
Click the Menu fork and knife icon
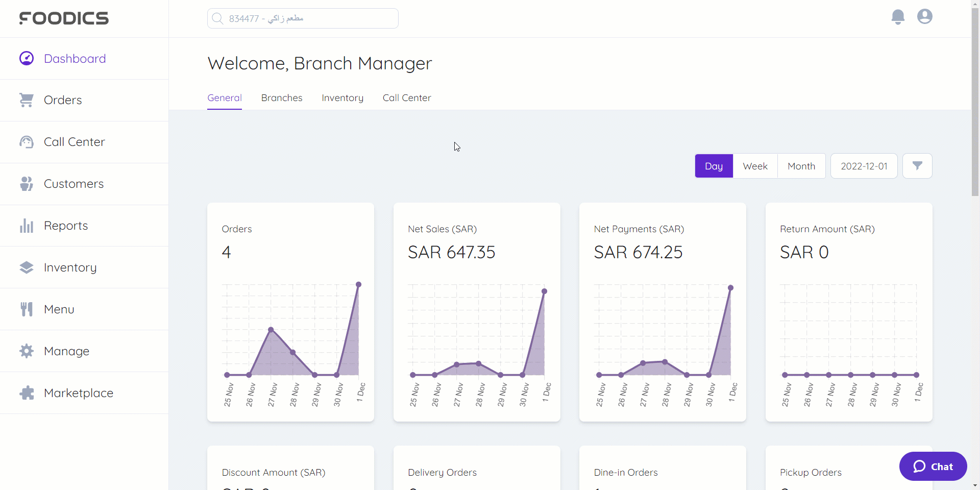(x=27, y=309)
